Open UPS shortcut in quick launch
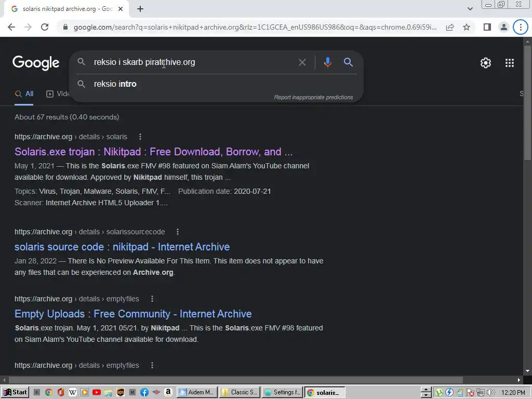Viewport: 532px width, 399px height. [121, 393]
